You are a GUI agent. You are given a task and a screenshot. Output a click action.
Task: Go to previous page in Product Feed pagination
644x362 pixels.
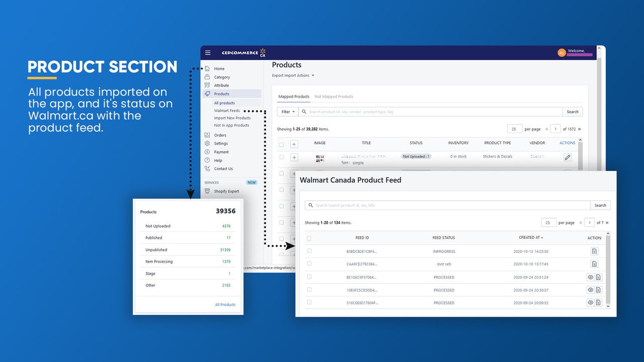pyautogui.click(x=581, y=223)
